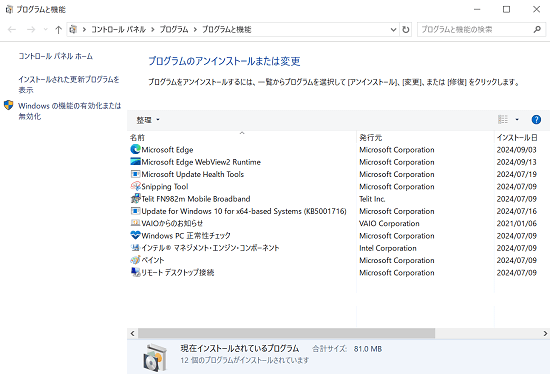Click the Microsoft Edge program icon
Viewport: 550px width, 374px height.
pos(135,149)
